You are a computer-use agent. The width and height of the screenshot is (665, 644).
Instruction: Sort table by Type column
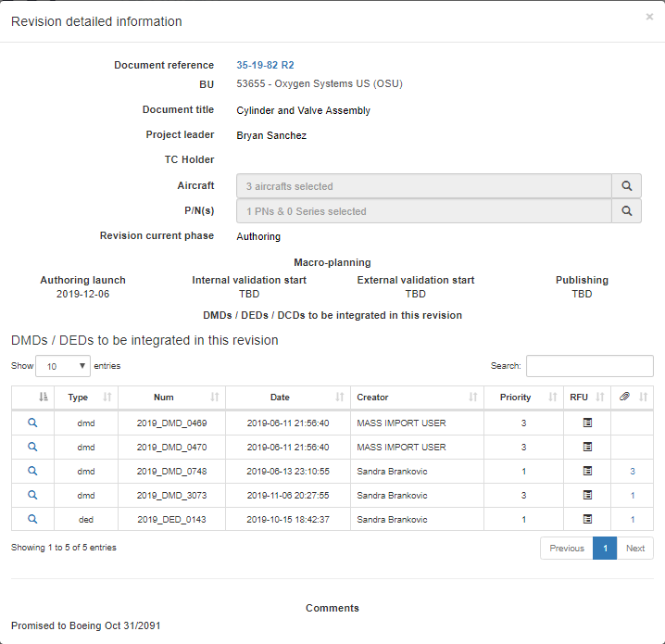tap(85, 398)
